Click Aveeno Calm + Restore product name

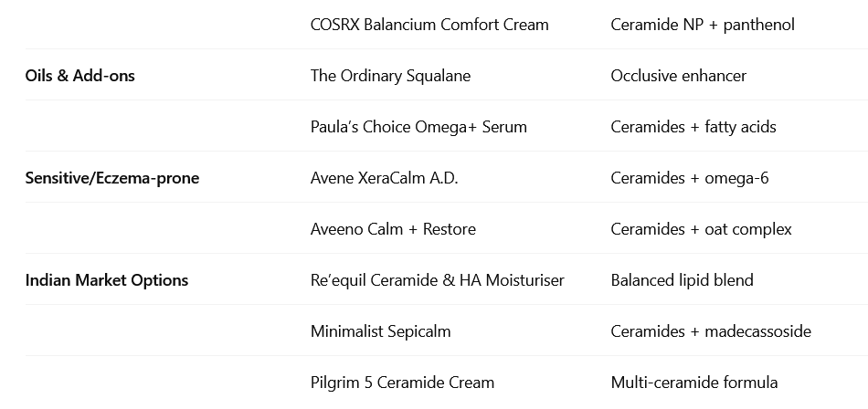coord(393,229)
